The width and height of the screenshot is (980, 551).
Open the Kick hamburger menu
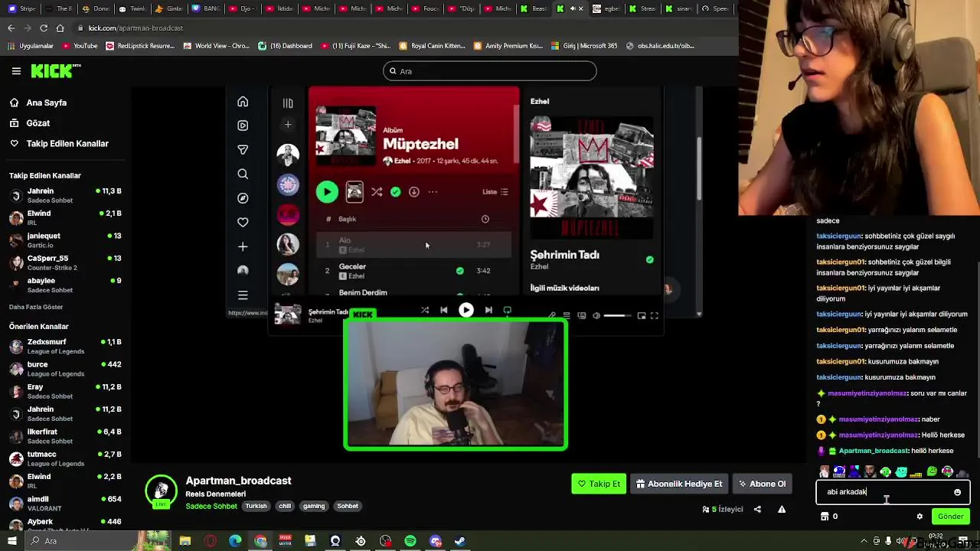[x=16, y=71]
